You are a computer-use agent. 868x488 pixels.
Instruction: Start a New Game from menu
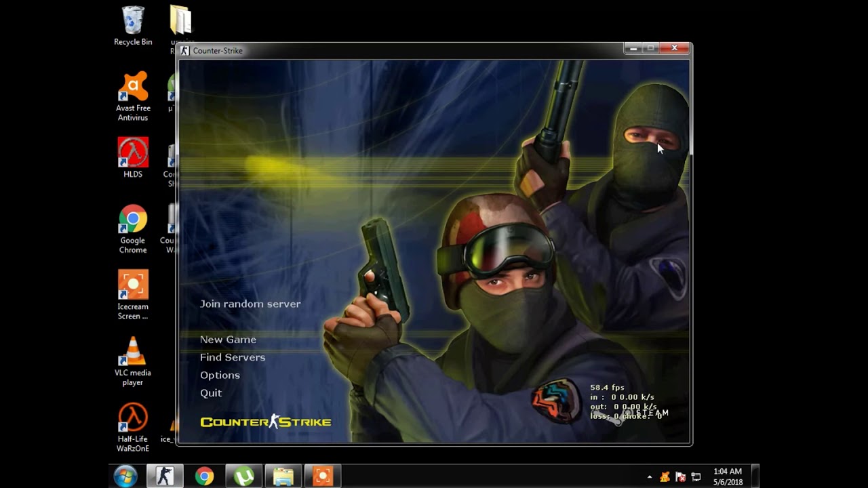tap(228, 340)
